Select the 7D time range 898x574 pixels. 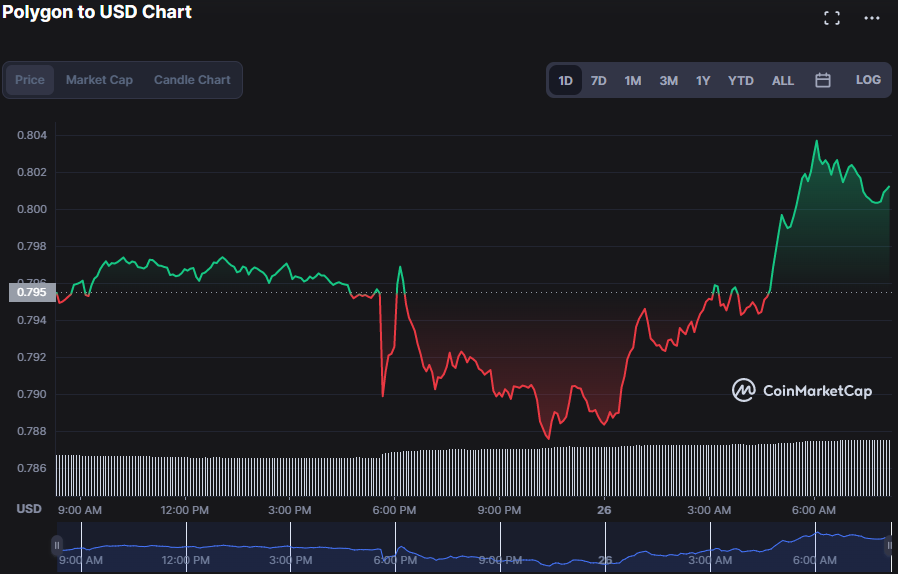598,80
